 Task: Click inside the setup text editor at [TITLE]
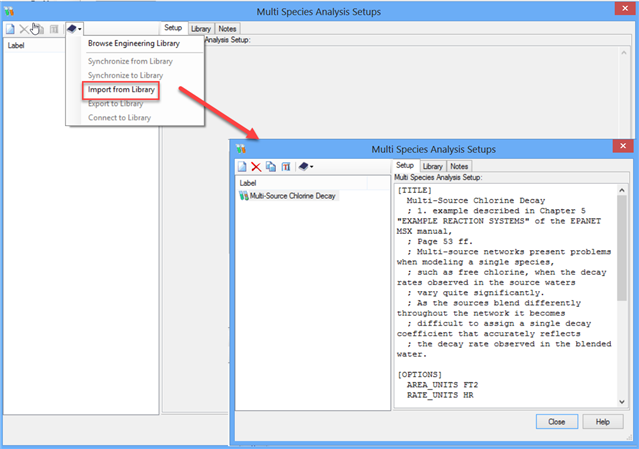[x=414, y=190]
